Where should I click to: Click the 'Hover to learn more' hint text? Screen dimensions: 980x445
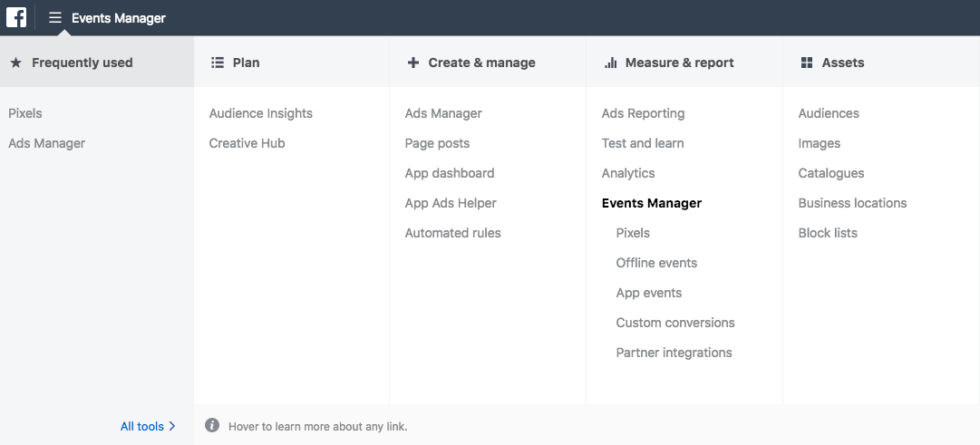point(317,427)
